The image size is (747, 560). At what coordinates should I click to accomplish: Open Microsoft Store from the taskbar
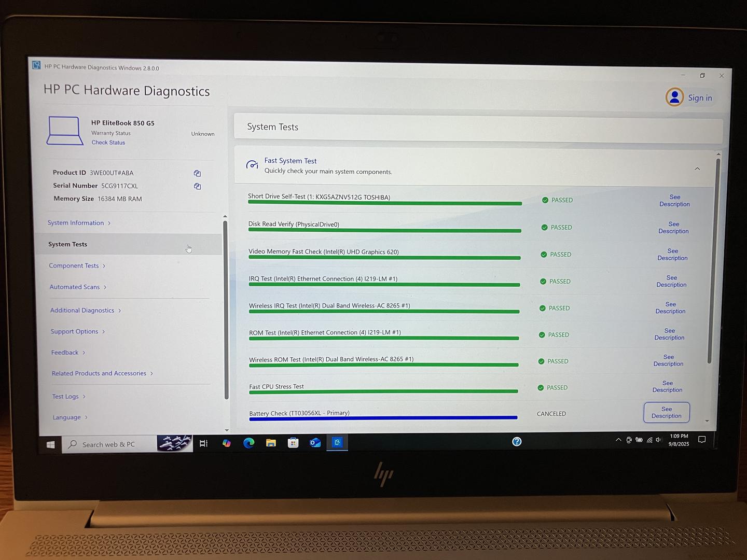pos(293,443)
